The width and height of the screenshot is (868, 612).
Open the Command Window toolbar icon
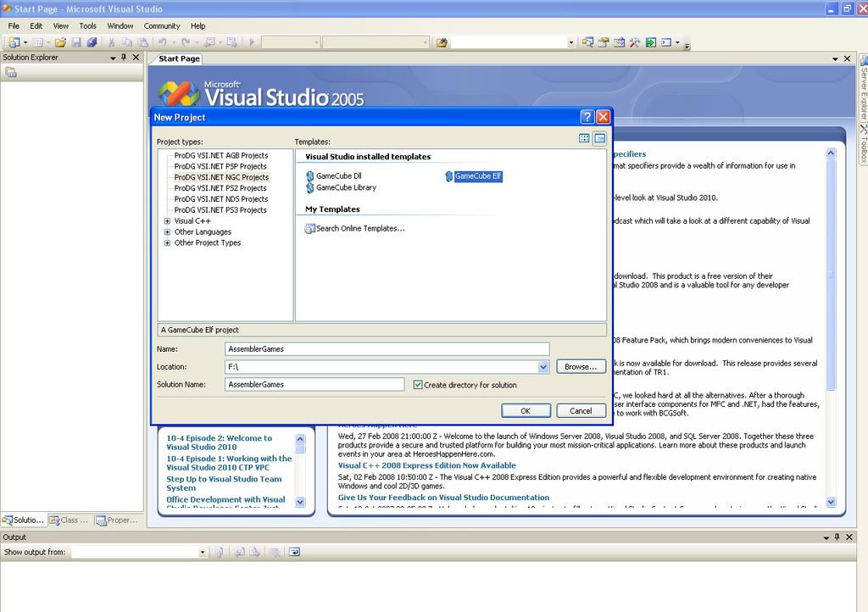click(x=666, y=42)
